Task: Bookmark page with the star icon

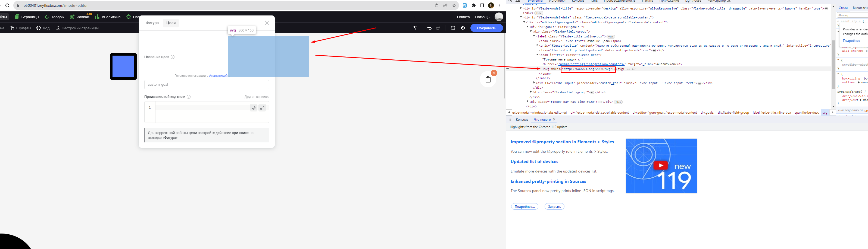Action: [454, 5]
